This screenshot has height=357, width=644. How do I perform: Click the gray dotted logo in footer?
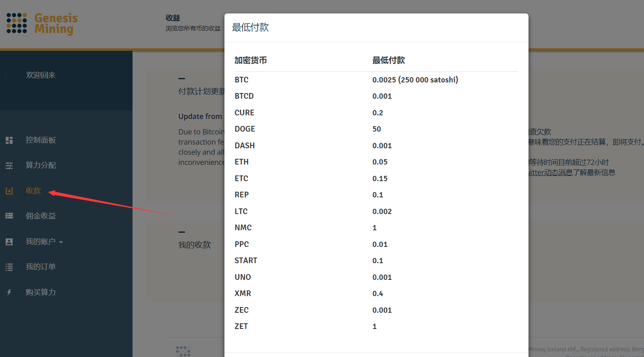(x=183, y=351)
